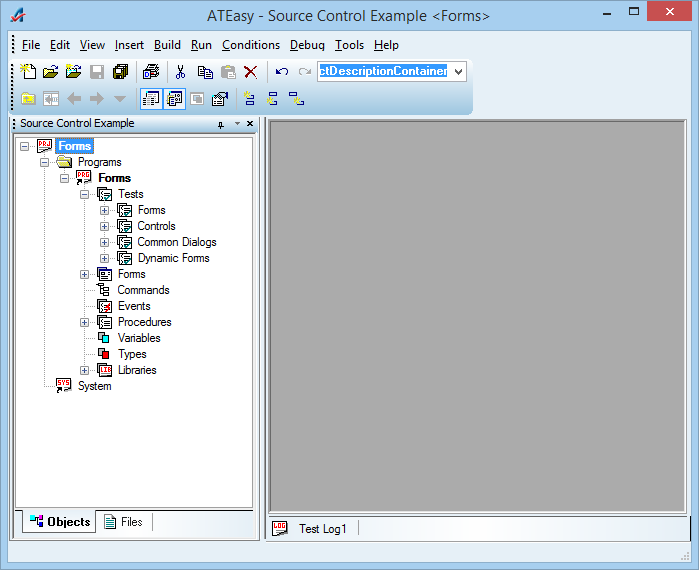699x570 pixels.
Task: Delete using the red X icon
Action: click(251, 72)
